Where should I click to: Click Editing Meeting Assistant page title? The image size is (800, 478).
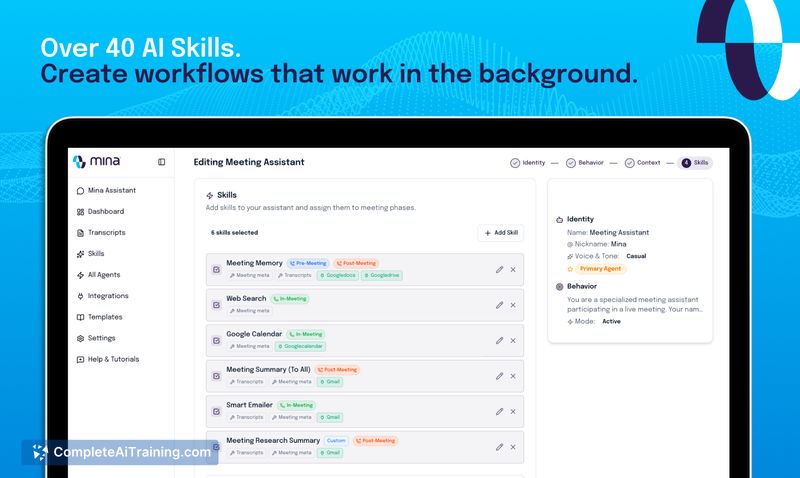tap(248, 162)
